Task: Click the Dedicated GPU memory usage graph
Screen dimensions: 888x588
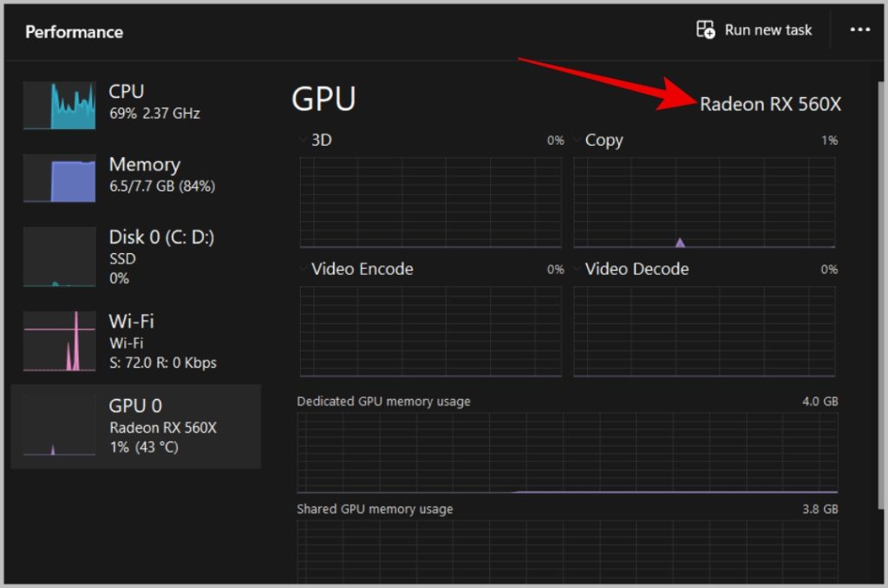Action: pos(567,453)
